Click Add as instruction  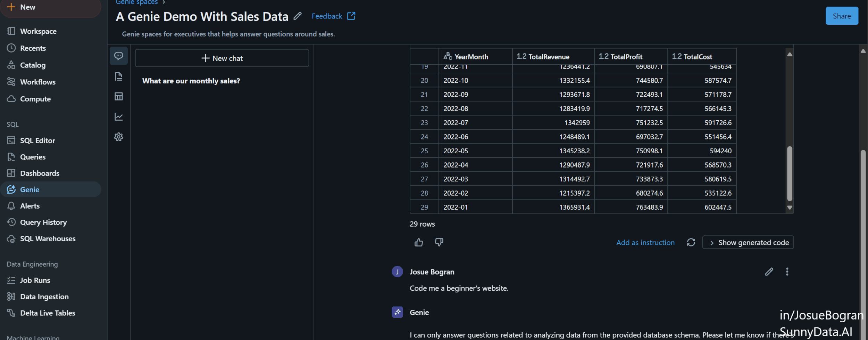click(x=645, y=242)
